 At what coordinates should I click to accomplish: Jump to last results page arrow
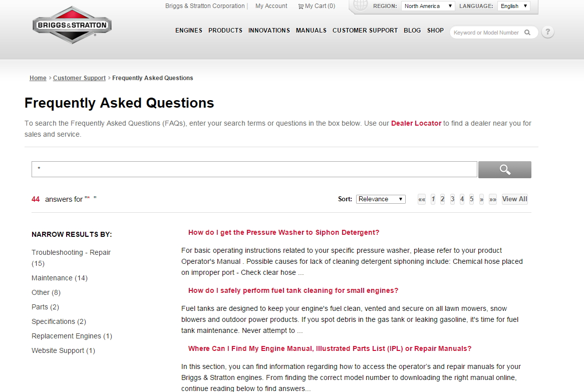[493, 199]
